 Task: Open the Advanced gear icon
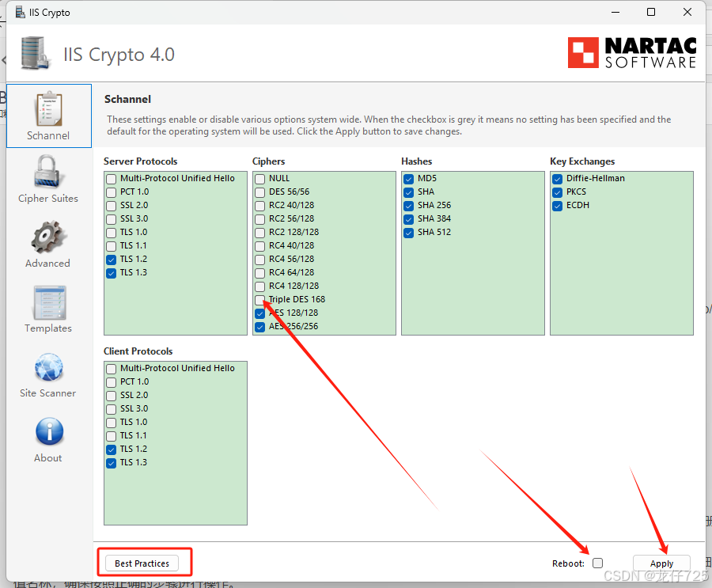pyautogui.click(x=48, y=237)
